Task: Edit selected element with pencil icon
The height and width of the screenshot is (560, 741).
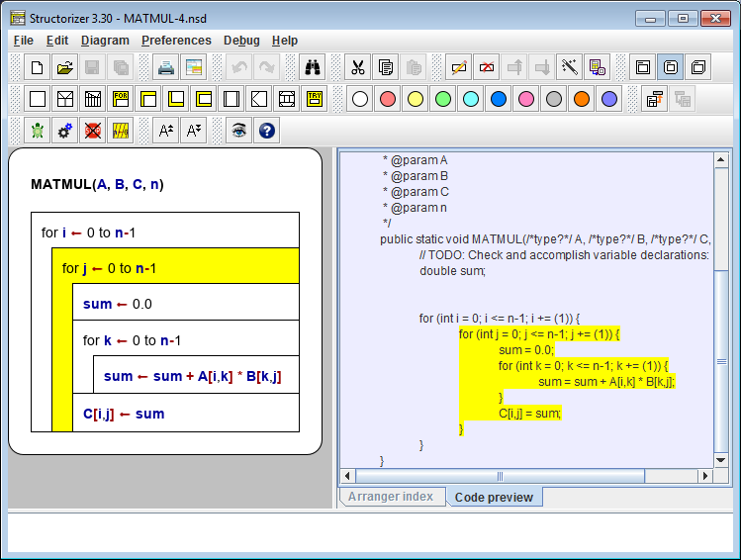Action: [x=459, y=67]
